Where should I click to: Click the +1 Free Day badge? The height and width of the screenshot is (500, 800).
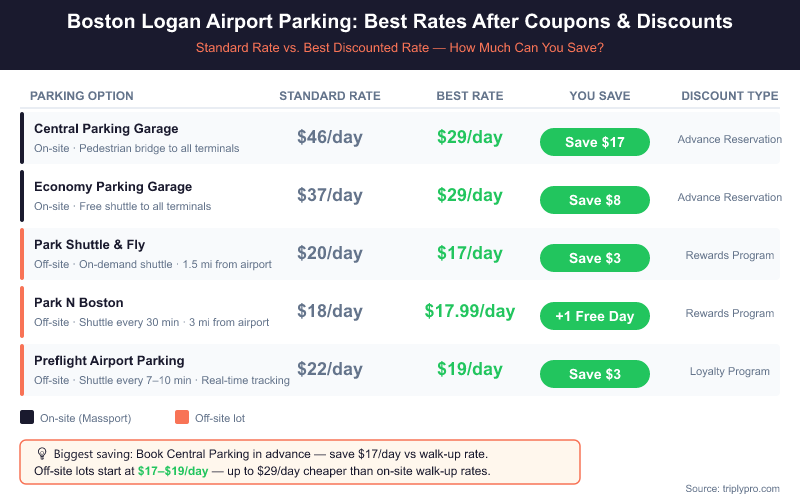click(595, 316)
